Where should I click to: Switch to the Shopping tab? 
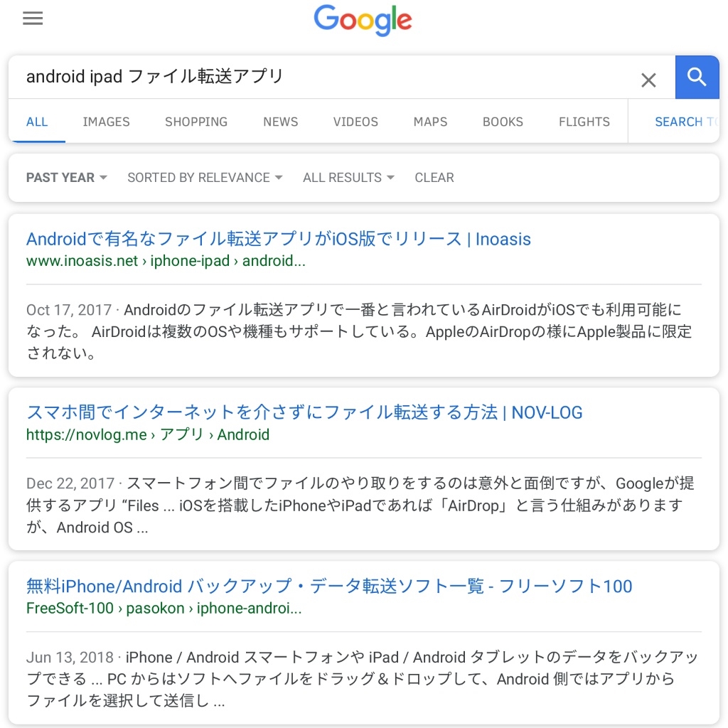coord(196,122)
